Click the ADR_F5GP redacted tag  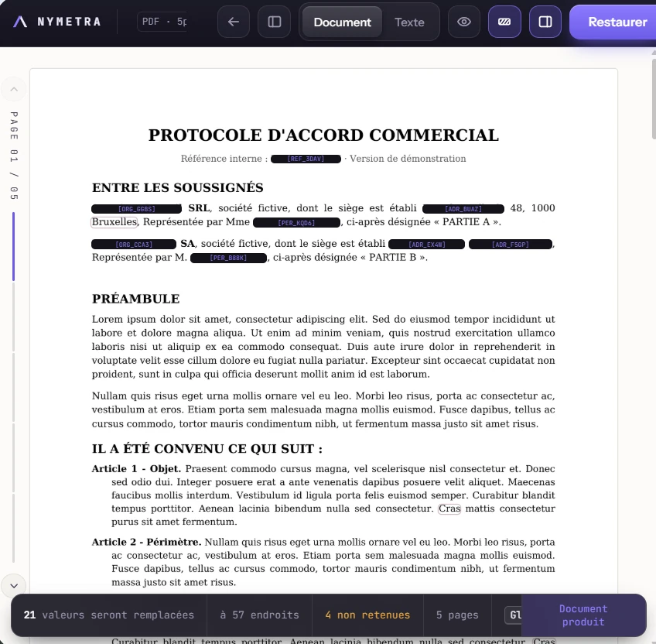[x=511, y=244]
